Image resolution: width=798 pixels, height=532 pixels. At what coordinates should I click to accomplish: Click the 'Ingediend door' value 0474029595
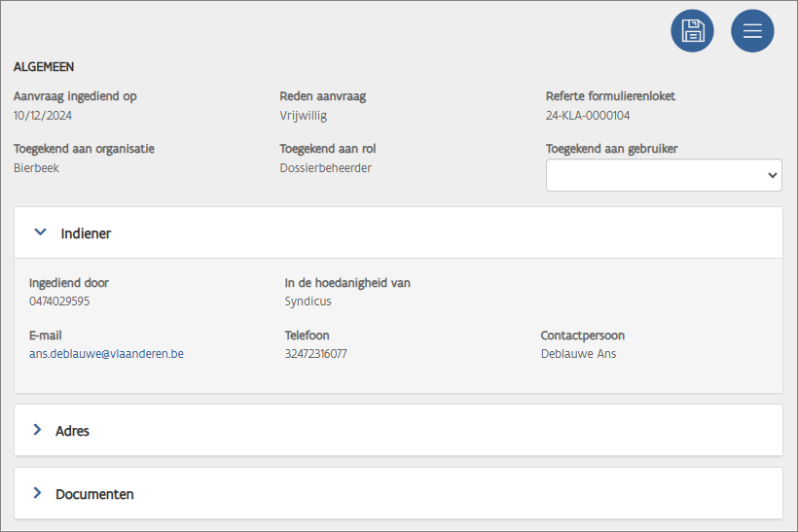point(59,301)
